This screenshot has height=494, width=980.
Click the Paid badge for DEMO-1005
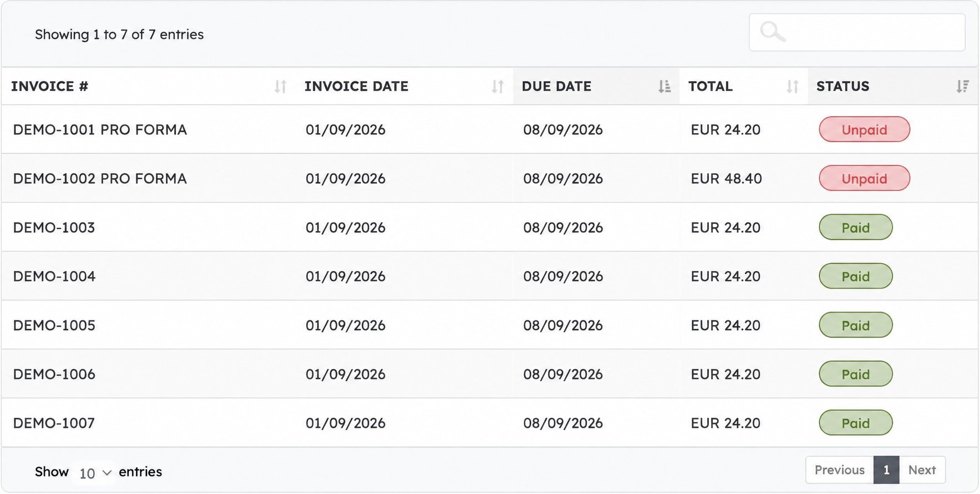click(x=856, y=325)
